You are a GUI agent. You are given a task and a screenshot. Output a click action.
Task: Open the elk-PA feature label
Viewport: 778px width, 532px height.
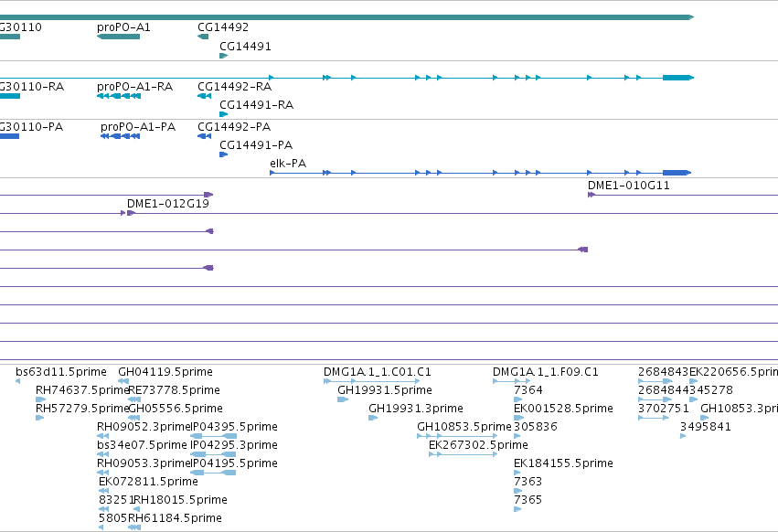[288, 164]
